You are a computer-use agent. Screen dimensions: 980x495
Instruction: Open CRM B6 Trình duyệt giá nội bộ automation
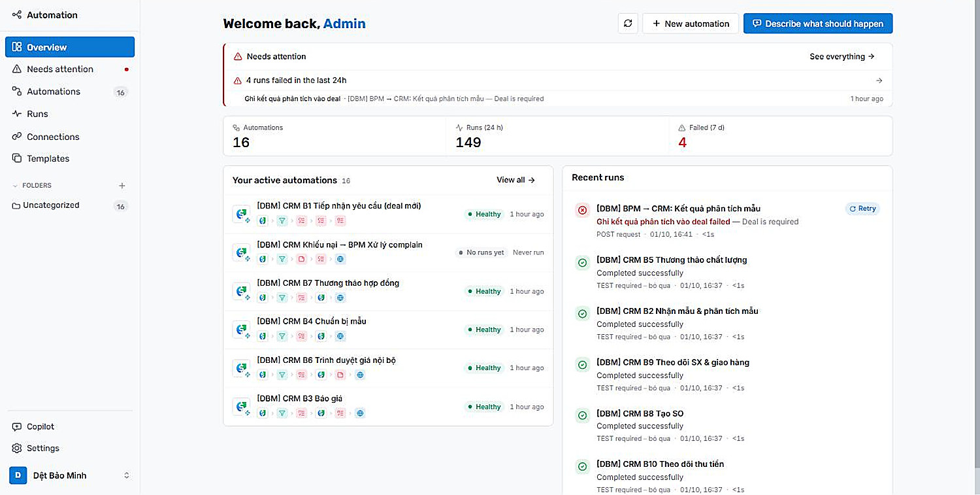[388, 368]
